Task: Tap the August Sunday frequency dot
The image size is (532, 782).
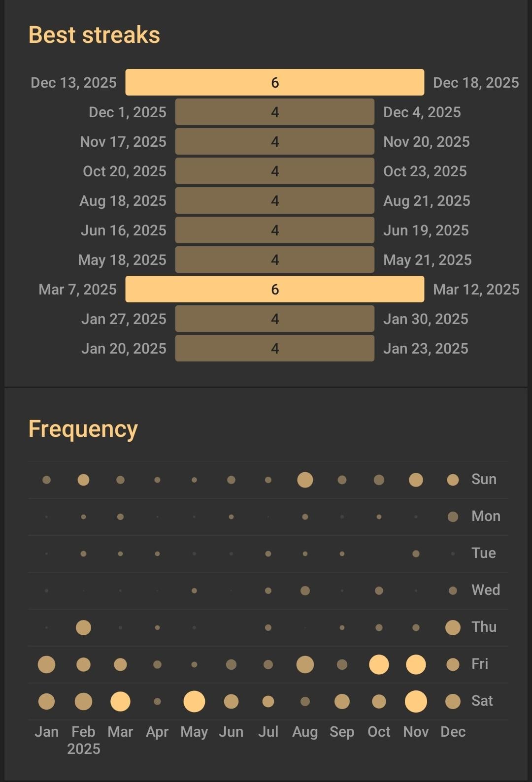Action: click(x=305, y=480)
